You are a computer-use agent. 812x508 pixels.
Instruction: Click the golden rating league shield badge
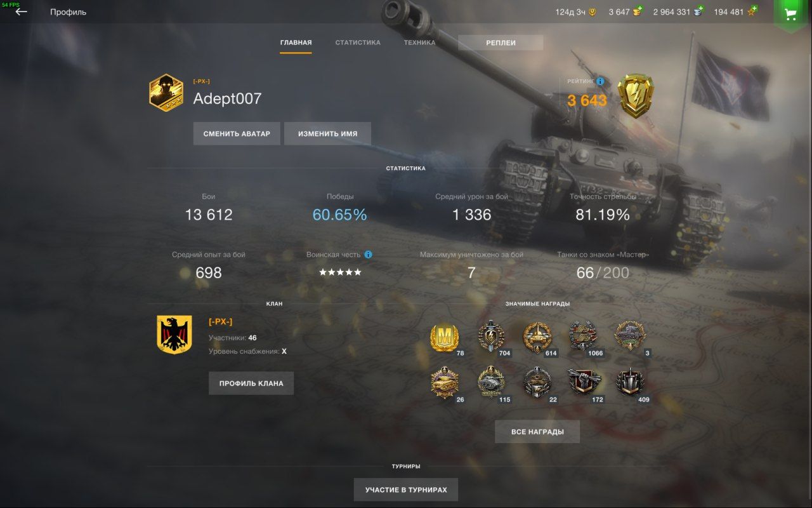pos(635,96)
